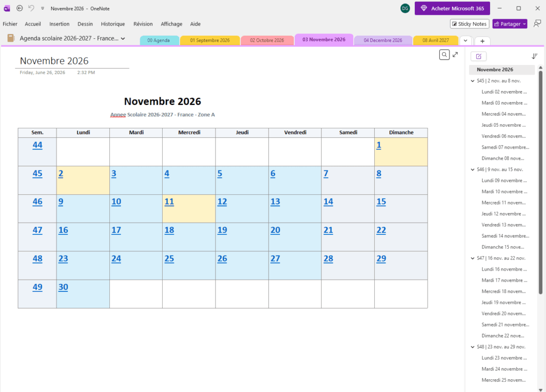Click the page time 2:32 PM
The image size is (546, 392).
(86, 72)
